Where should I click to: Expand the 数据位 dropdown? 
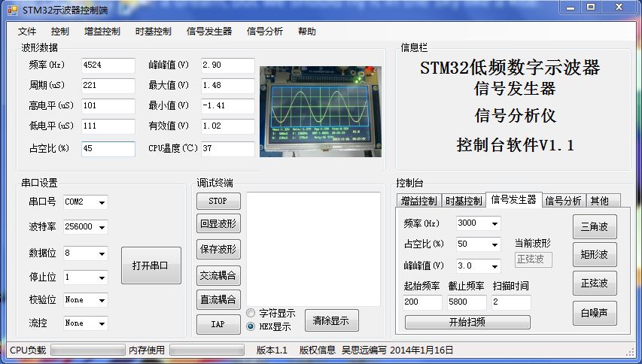pos(102,253)
